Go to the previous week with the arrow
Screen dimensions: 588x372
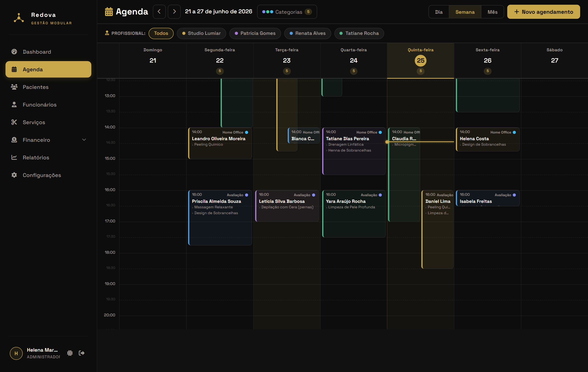pos(159,12)
